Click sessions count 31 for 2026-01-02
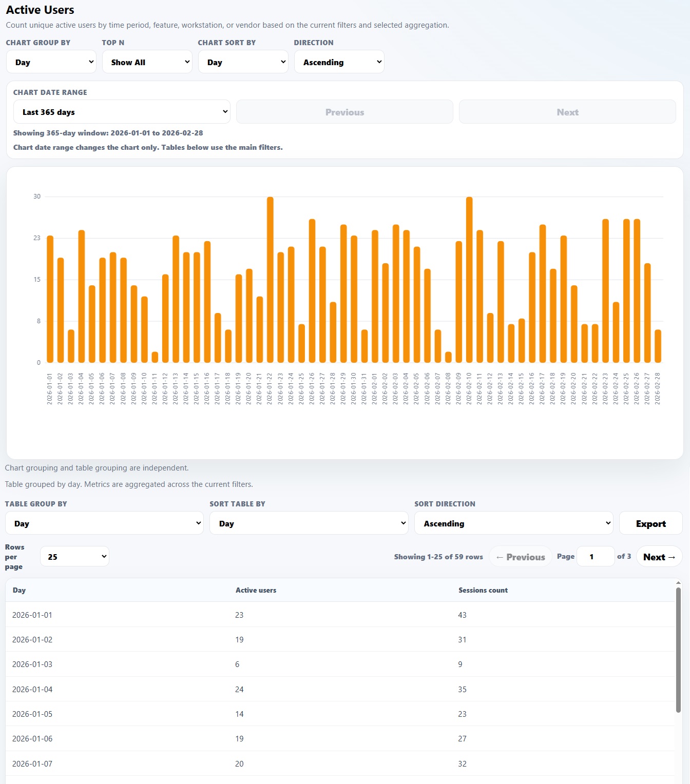Viewport: 690px width, 784px height. click(x=462, y=639)
